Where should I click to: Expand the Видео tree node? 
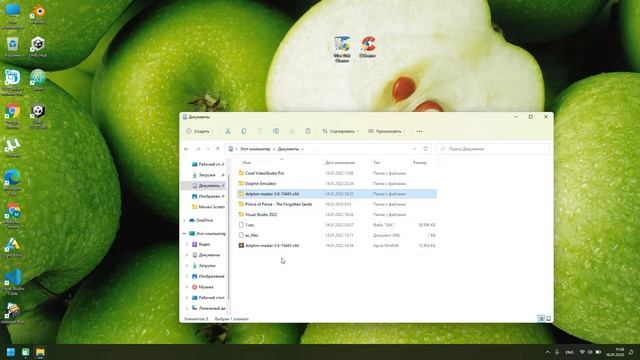[x=187, y=244]
